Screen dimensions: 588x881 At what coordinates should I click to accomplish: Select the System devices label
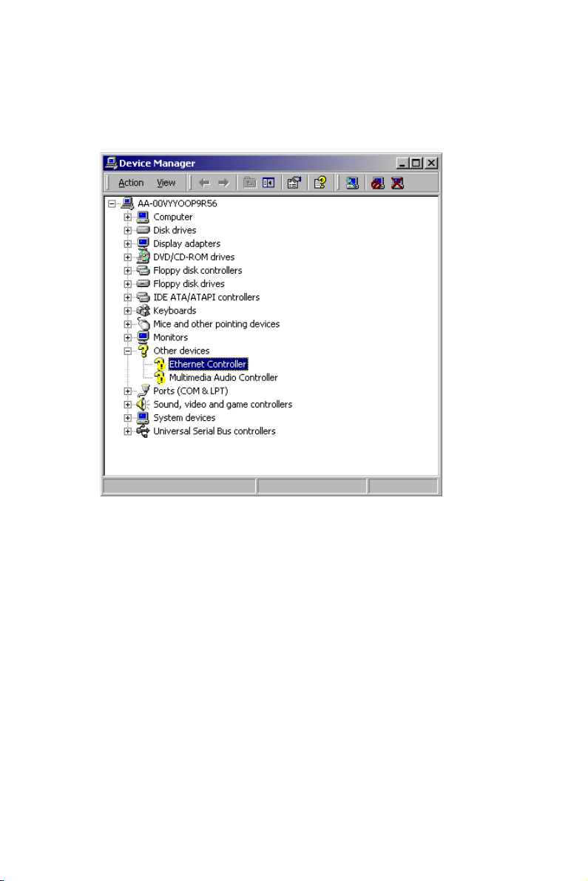[x=184, y=418]
